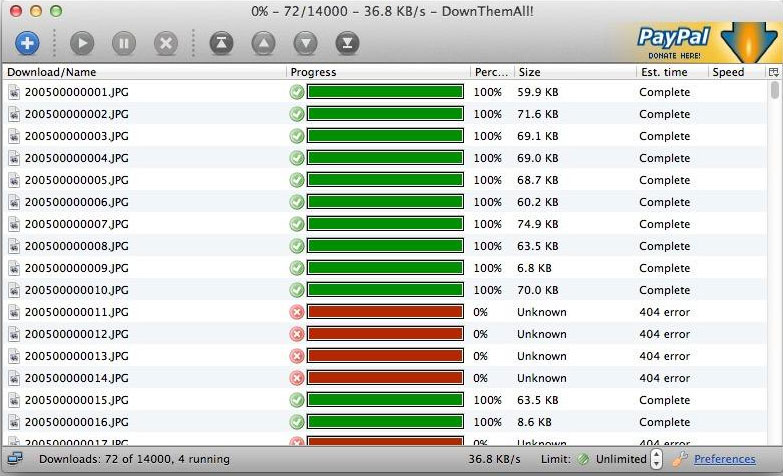Screen dimensions: 783x476
Task: Click the 71.6 KB size cell
Action: tap(537, 114)
